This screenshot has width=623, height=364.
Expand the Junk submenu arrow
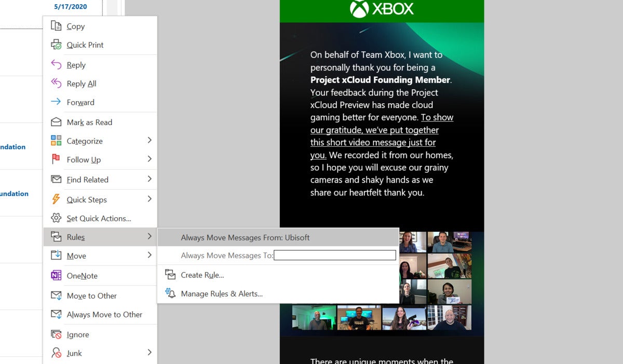click(150, 353)
